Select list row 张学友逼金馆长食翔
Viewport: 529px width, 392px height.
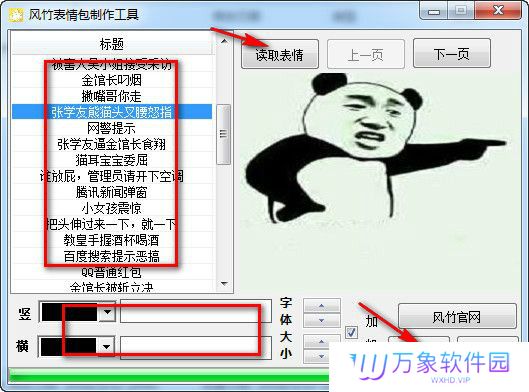[x=112, y=144]
